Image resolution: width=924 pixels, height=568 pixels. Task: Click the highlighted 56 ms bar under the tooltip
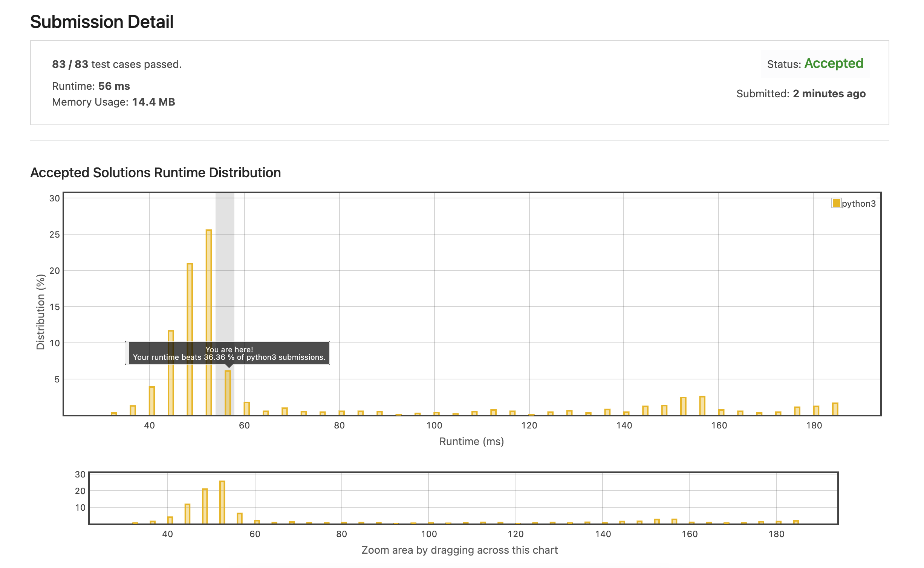coord(228,392)
